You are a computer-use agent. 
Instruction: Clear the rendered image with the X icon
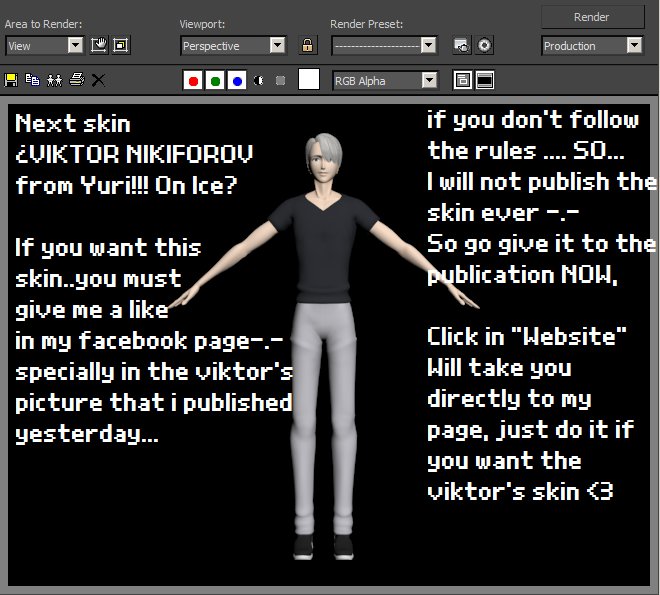98,80
